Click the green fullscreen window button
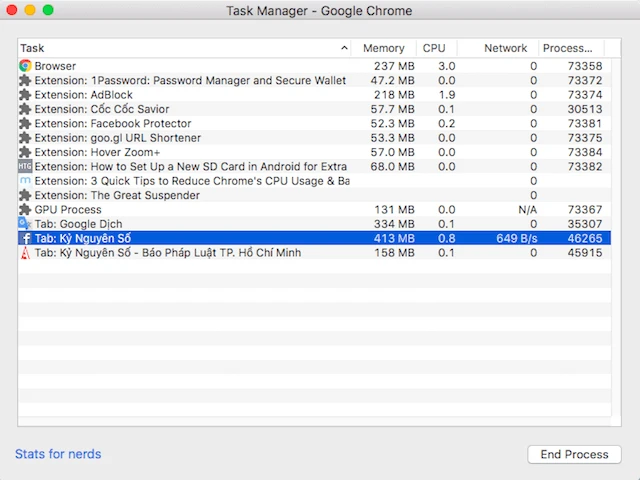 48,11
